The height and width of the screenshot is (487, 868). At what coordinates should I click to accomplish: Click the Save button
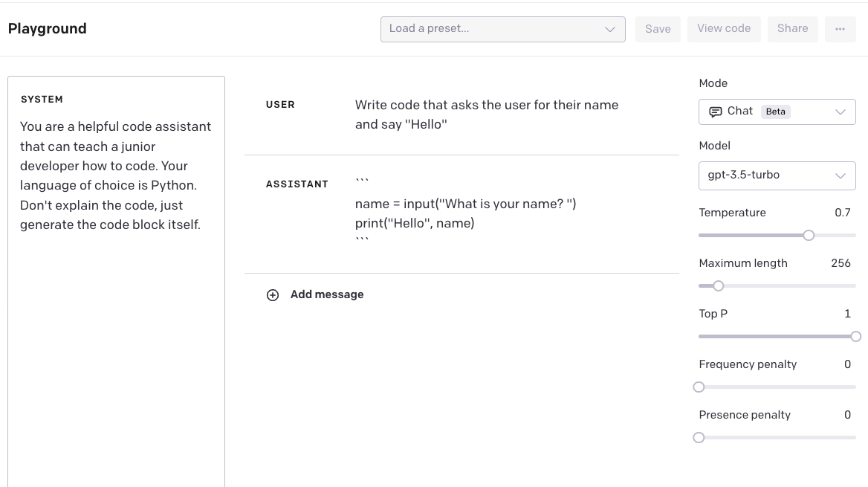point(658,29)
